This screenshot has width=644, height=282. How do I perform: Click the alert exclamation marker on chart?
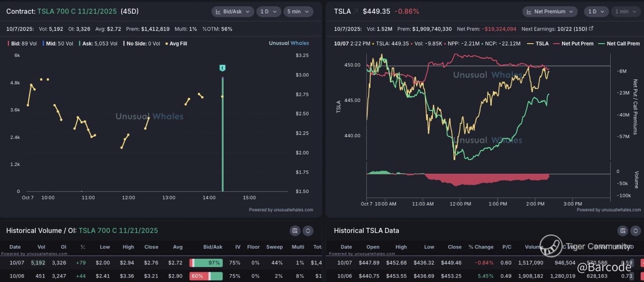(x=223, y=68)
